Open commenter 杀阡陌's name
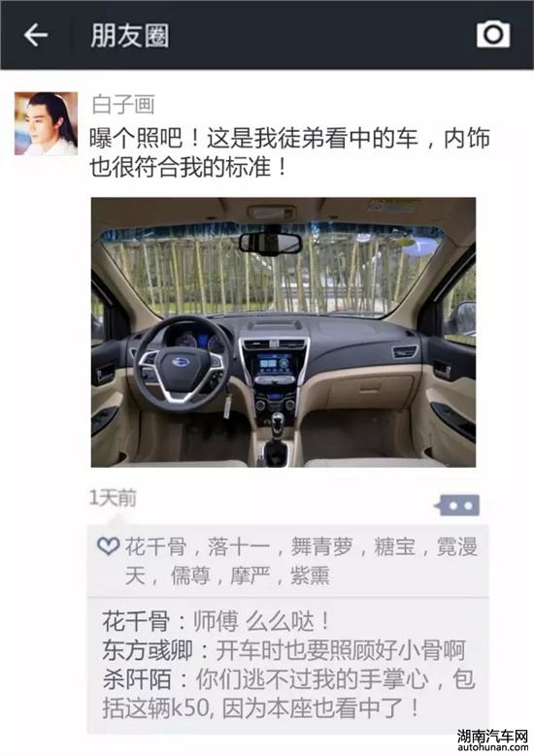Viewport: 534px width, 756px height. 137,679
